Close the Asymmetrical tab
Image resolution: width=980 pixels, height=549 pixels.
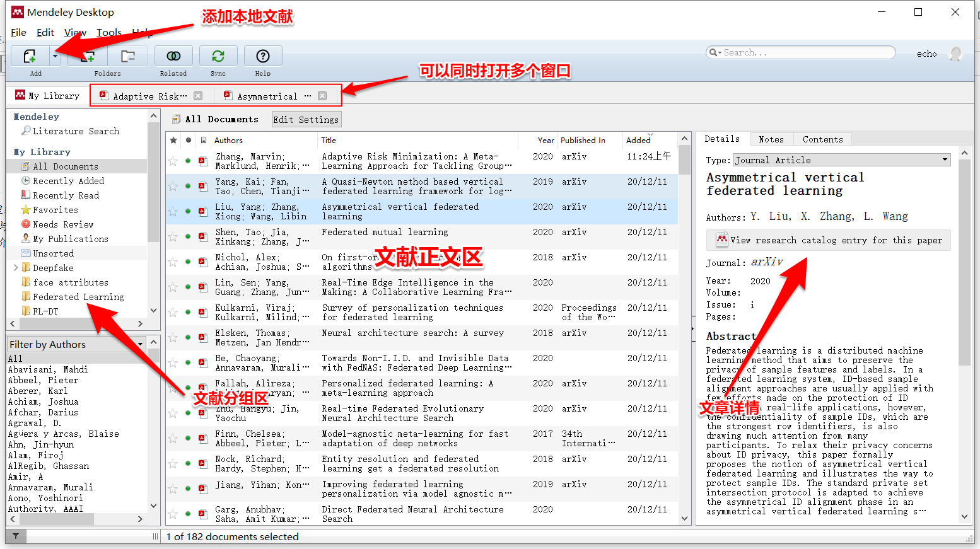point(322,96)
